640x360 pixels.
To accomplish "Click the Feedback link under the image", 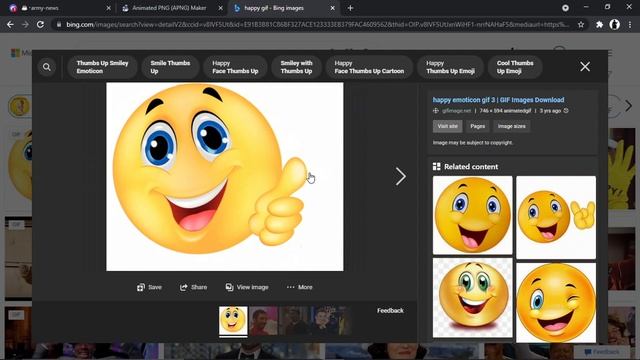I will [x=390, y=311].
